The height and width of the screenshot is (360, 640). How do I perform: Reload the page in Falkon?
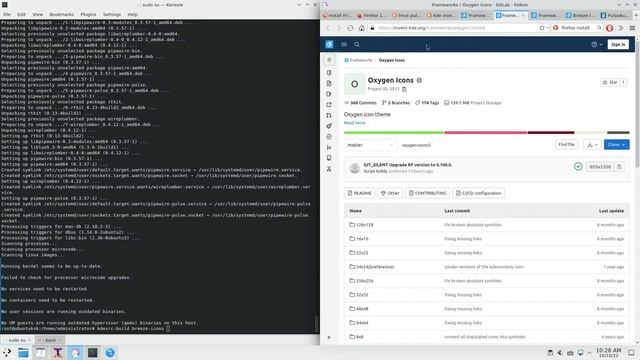tap(350, 28)
